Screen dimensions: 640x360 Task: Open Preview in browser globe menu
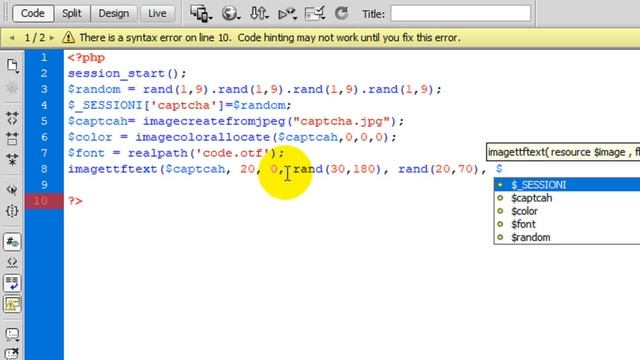click(x=231, y=13)
